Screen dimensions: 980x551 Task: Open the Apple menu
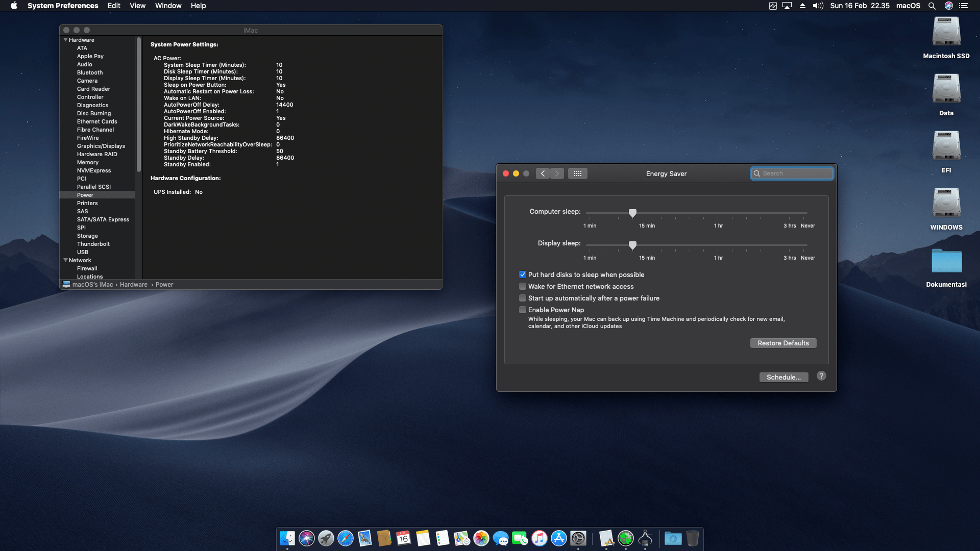click(14, 6)
